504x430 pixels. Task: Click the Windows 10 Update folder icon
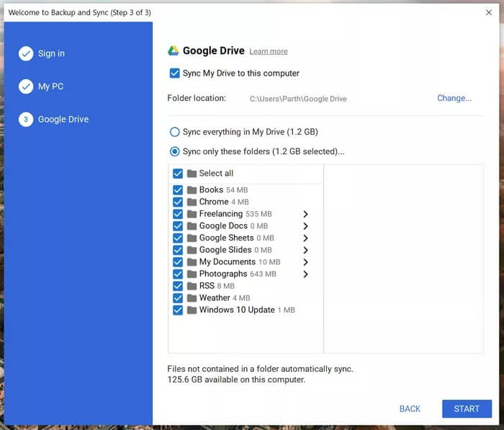192,310
